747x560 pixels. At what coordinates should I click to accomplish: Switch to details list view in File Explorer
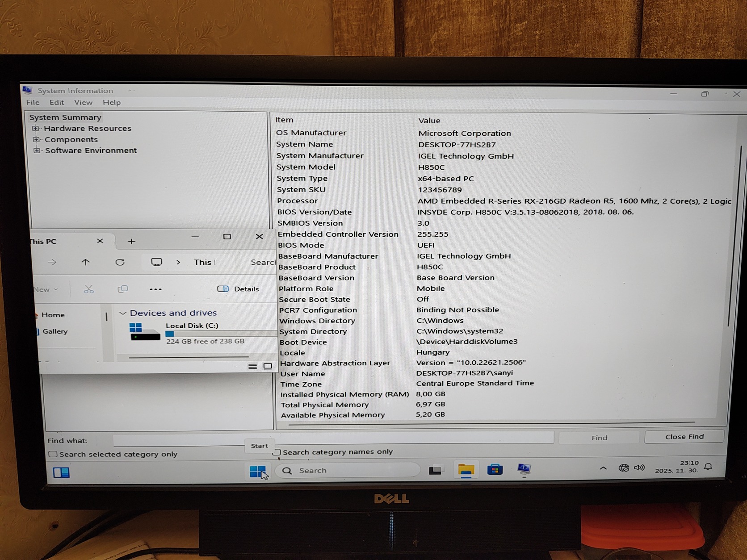252,366
